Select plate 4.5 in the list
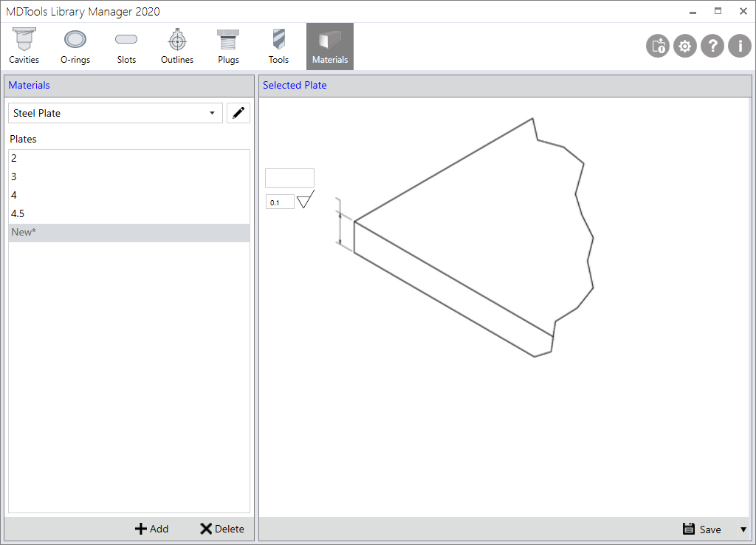The image size is (756, 545). 129,213
